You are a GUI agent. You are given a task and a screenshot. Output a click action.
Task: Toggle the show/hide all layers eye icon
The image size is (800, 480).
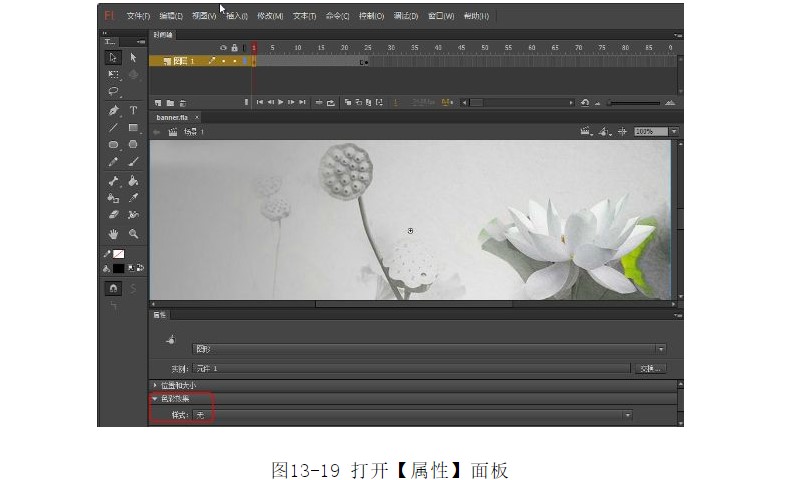point(223,47)
